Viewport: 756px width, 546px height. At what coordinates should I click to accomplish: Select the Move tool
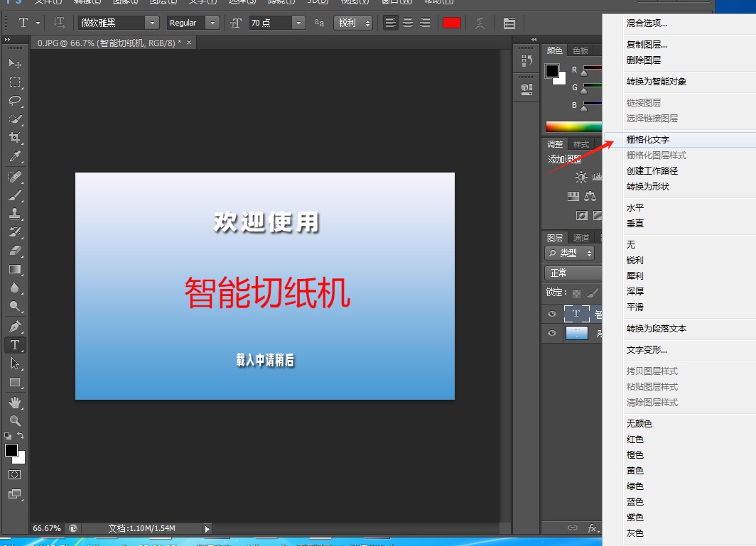15,63
